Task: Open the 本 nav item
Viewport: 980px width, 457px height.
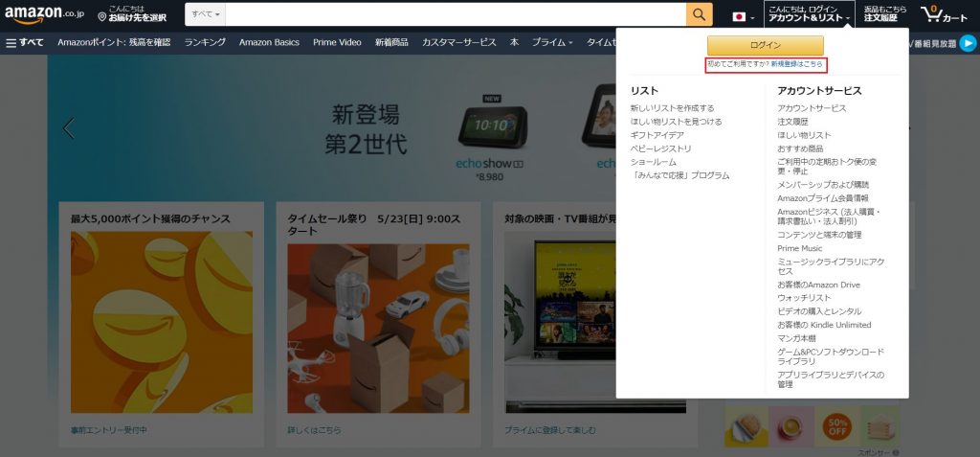Action: (514, 42)
